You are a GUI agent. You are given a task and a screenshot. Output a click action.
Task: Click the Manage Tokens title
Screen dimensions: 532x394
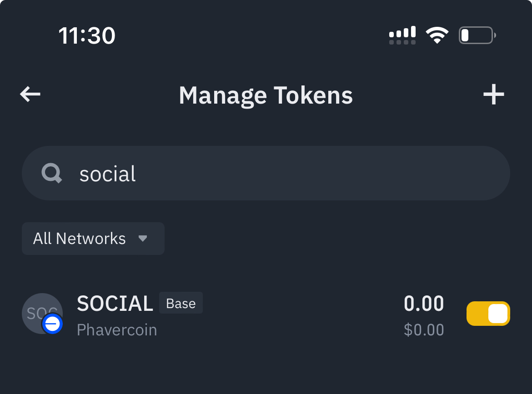pos(266,95)
